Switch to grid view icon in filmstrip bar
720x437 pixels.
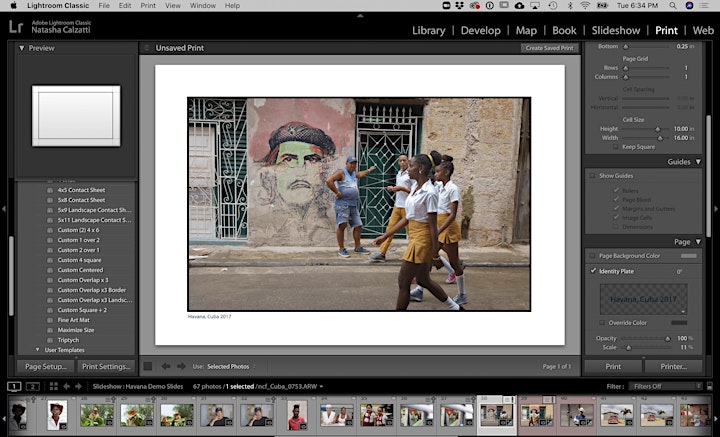(54, 387)
